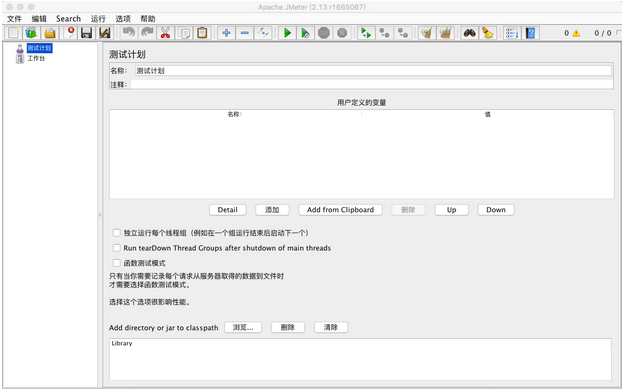Clear results with single broom icon
The height and width of the screenshot is (390, 623).
[x=427, y=33]
